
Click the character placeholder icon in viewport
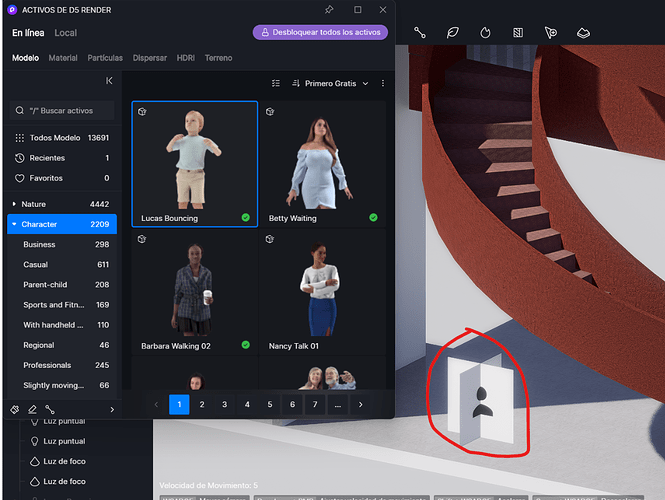(x=483, y=402)
